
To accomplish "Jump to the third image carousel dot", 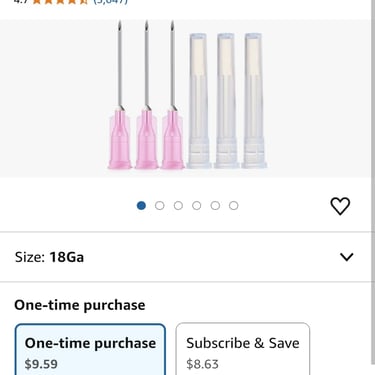I will (x=178, y=206).
